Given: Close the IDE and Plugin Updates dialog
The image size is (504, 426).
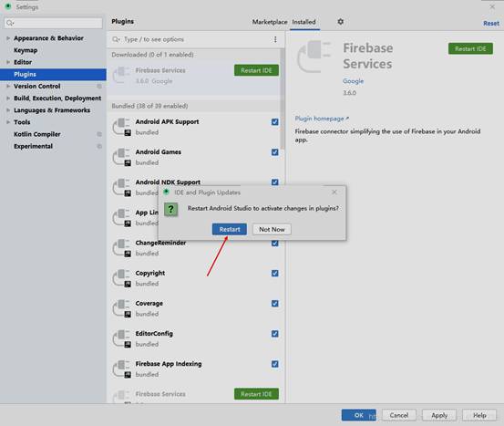Looking at the screenshot, I should tap(334, 192).
